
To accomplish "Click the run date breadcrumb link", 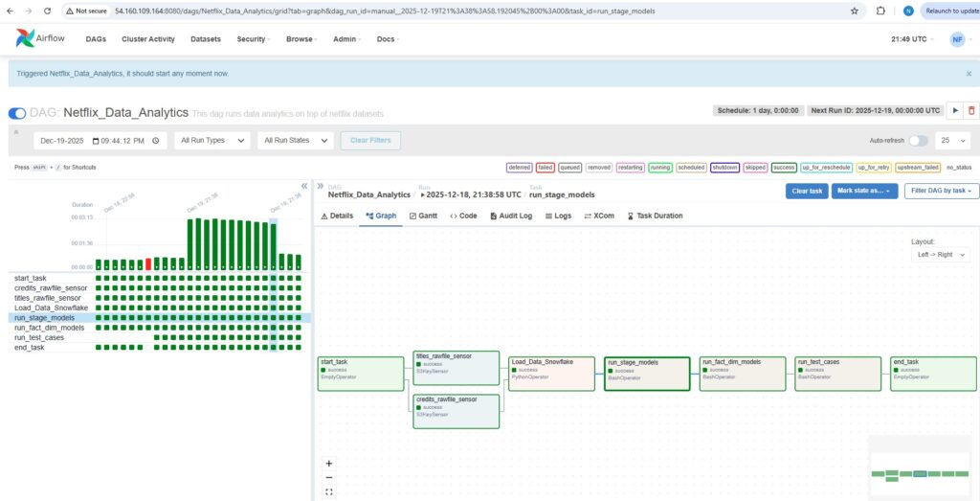I will pyautogui.click(x=473, y=194).
